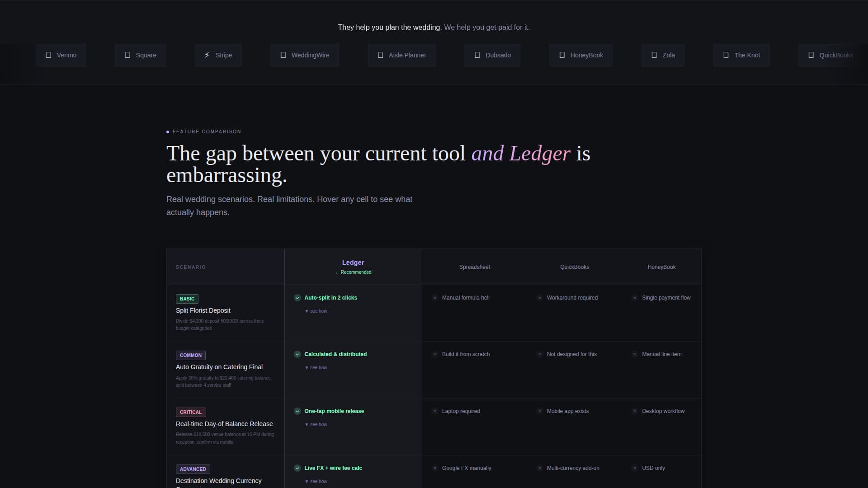Screen dimensions: 868x488
Task: Click the WeddingWire logo icon
Action: 283,55
